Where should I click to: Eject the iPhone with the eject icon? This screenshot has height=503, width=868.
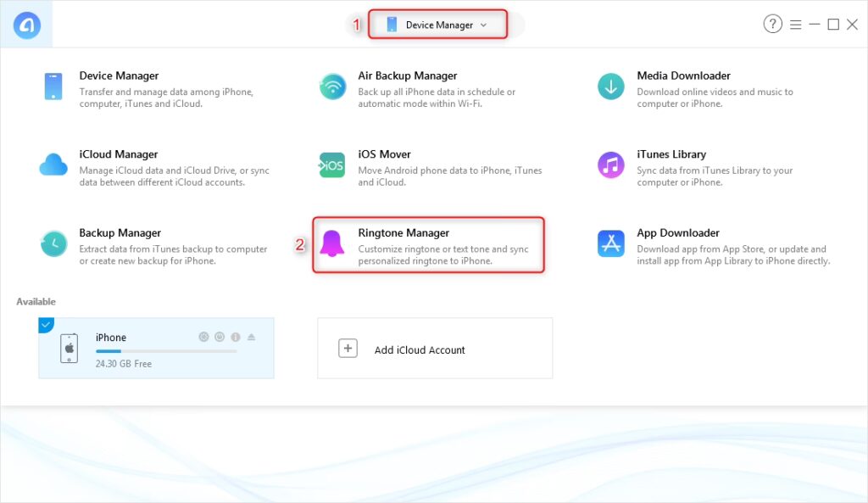coord(251,337)
